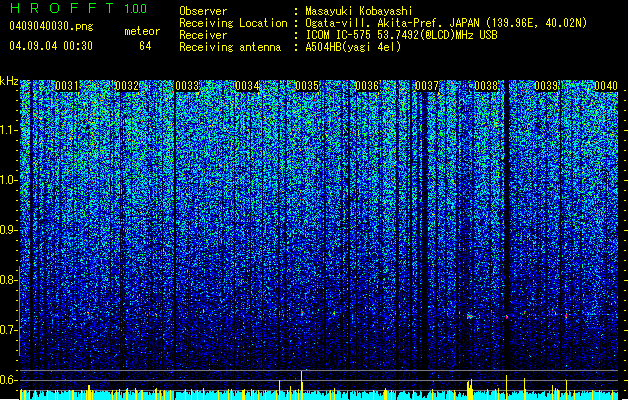Screen dimensions: 629x400
Task: Click the 1.1 frequency axis label
Action: coord(9,130)
